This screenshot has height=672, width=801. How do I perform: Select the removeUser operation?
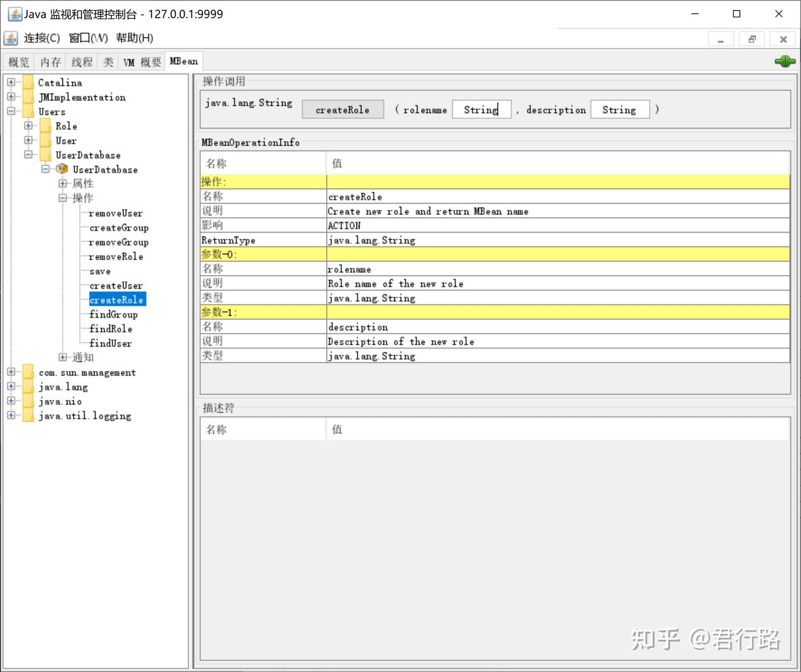(116, 213)
